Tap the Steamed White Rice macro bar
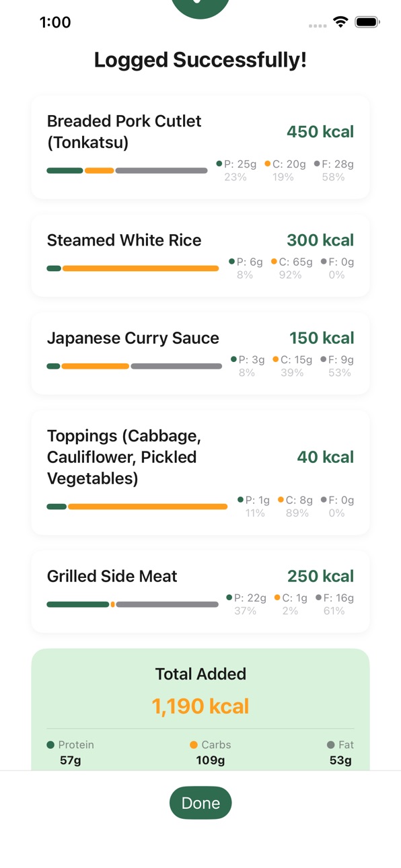 pyautogui.click(x=133, y=268)
